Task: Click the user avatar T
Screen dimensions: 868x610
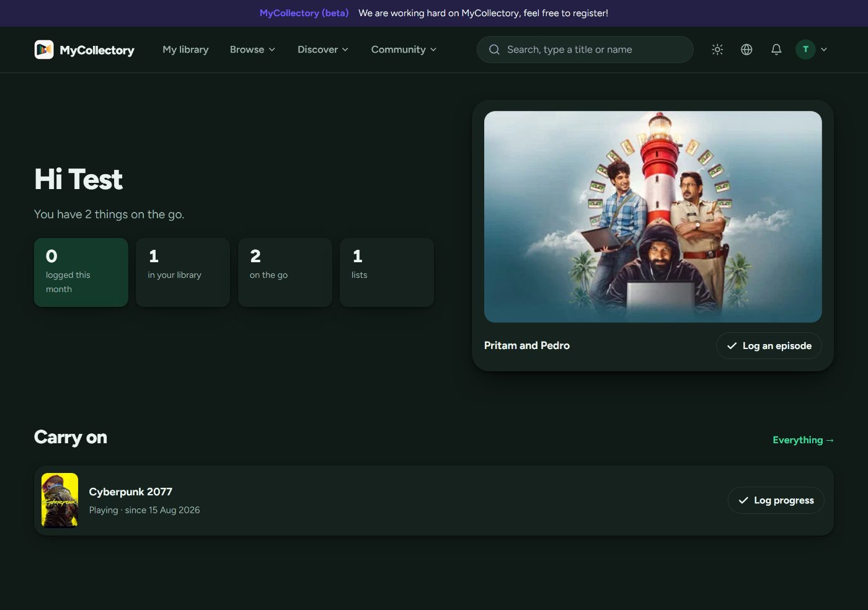Action: pyautogui.click(x=805, y=50)
